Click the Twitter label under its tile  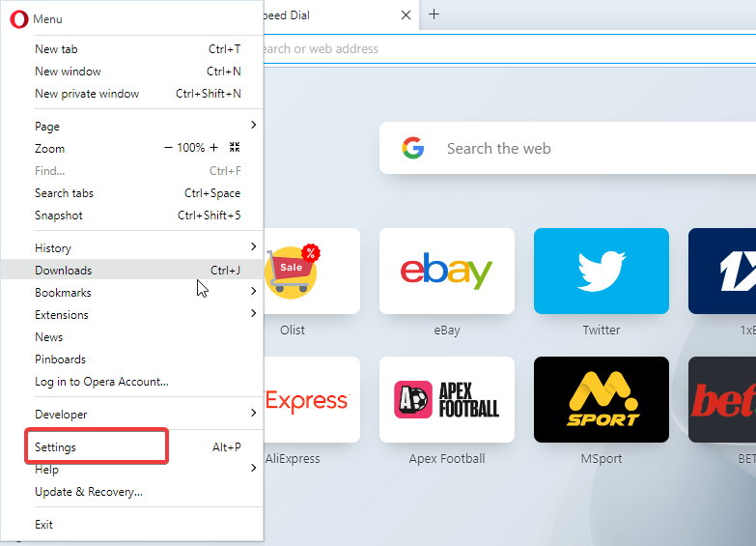click(x=602, y=330)
